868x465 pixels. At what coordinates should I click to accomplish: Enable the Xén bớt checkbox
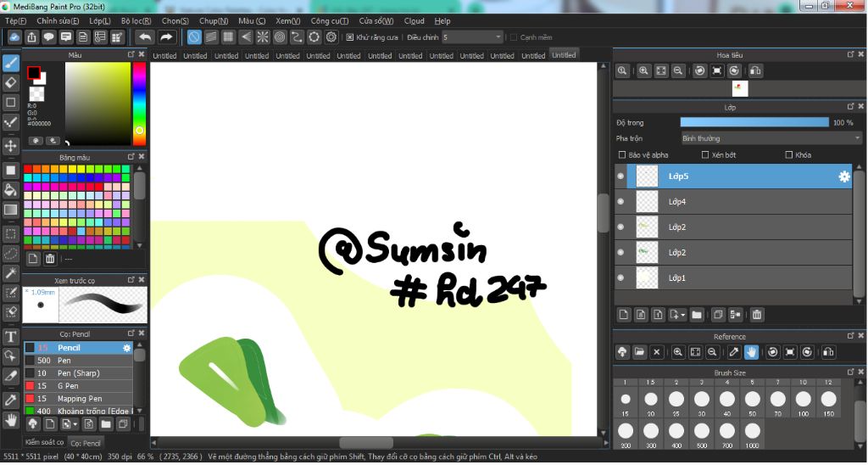point(705,155)
